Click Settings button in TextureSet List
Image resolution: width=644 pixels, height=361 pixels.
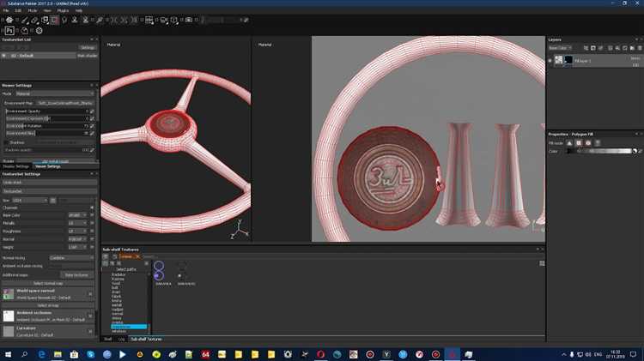(88, 47)
